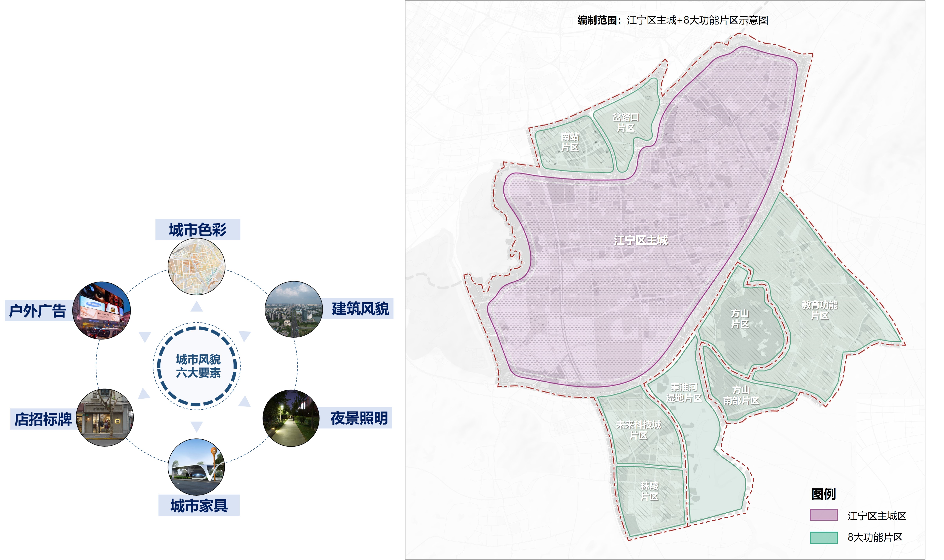Click the 秦淮河湿地片区 map label

pyautogui.click(x=683, y=392)
